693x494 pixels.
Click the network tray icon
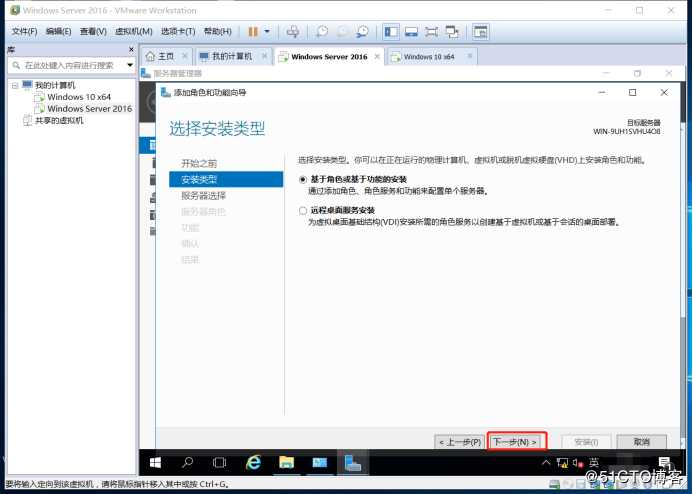pyautogui.click(x=562, y=463)
